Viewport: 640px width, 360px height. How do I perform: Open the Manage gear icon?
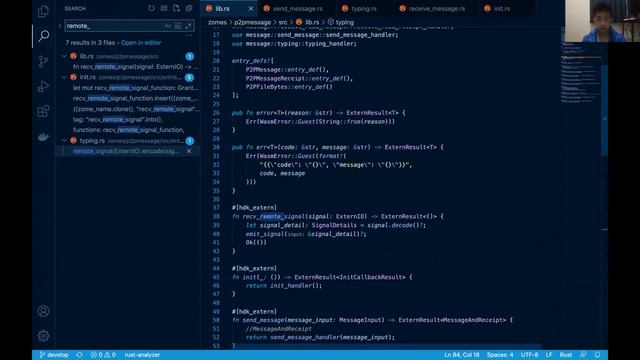coord(43,336)
